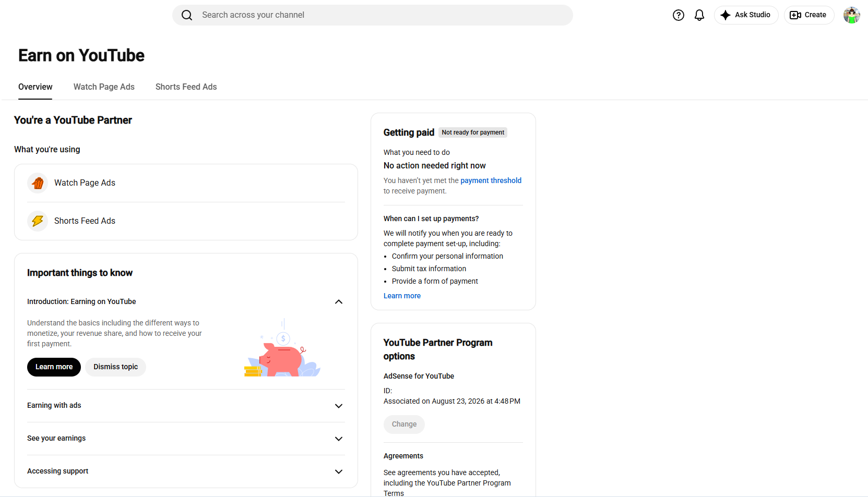Expand the Earning with ads section
Viewport: 868px width, 497px height.
339,406
